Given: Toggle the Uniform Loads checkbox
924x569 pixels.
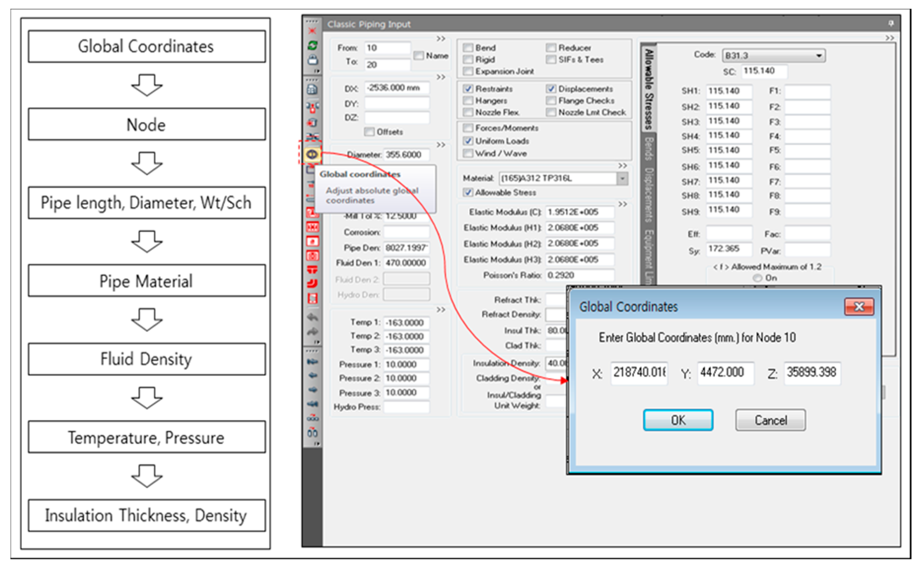Looking at the screenshot, I should 467,141.
